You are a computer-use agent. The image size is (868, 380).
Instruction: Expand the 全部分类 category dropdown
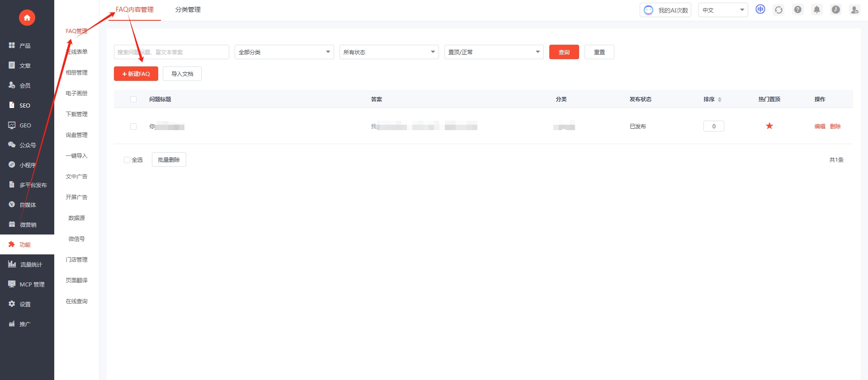pos(284,52)
